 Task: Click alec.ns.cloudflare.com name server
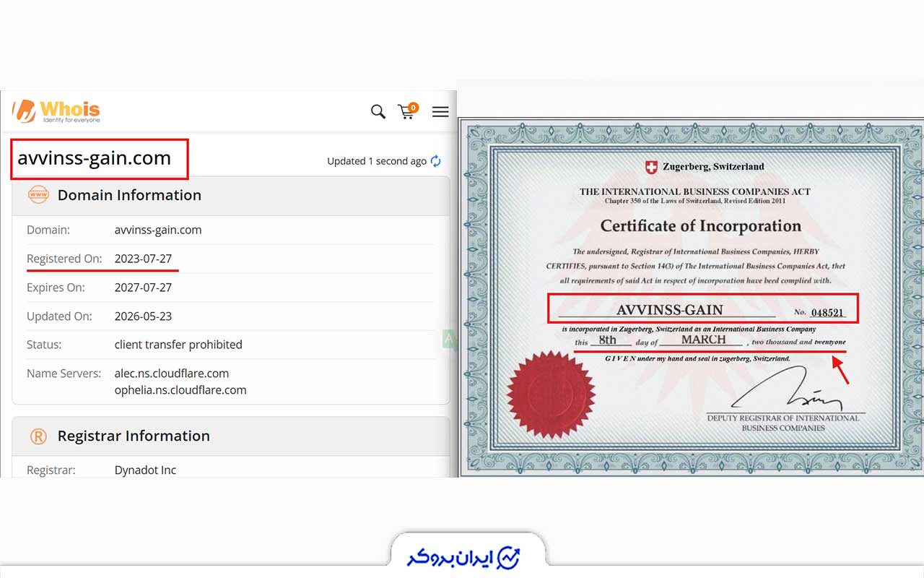(172, 374)
